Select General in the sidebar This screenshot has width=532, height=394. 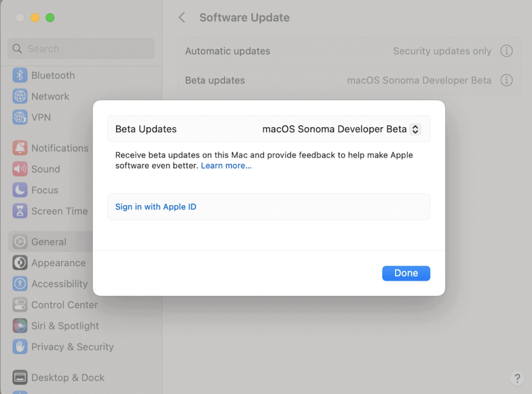click(x=48, y=242)
